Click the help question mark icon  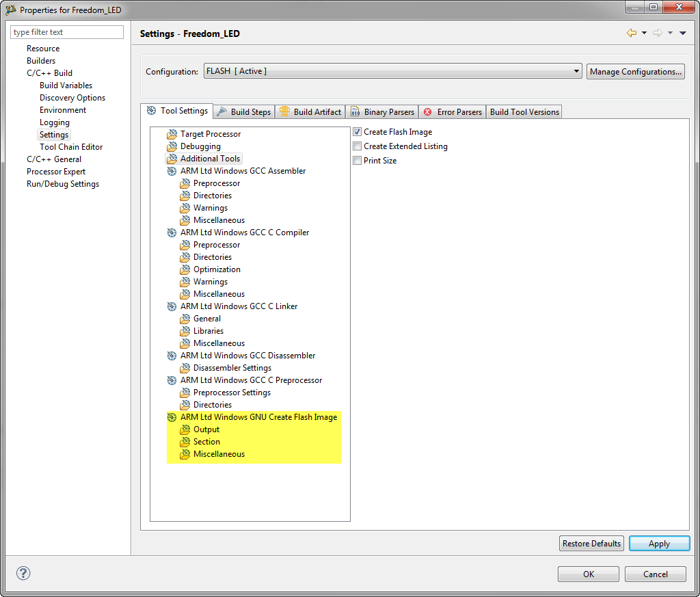[x=23, y=573]
